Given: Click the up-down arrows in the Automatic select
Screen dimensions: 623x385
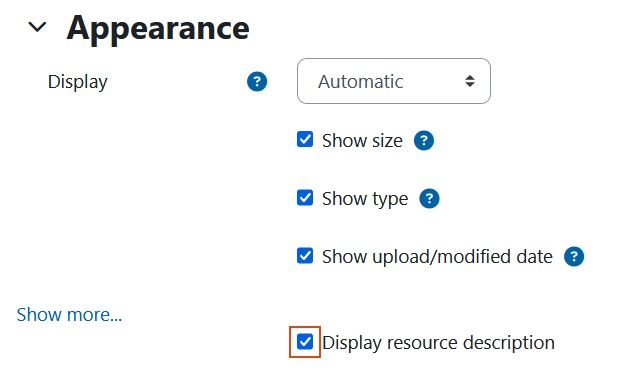Looking at the screenshot, I should (470, 81).
